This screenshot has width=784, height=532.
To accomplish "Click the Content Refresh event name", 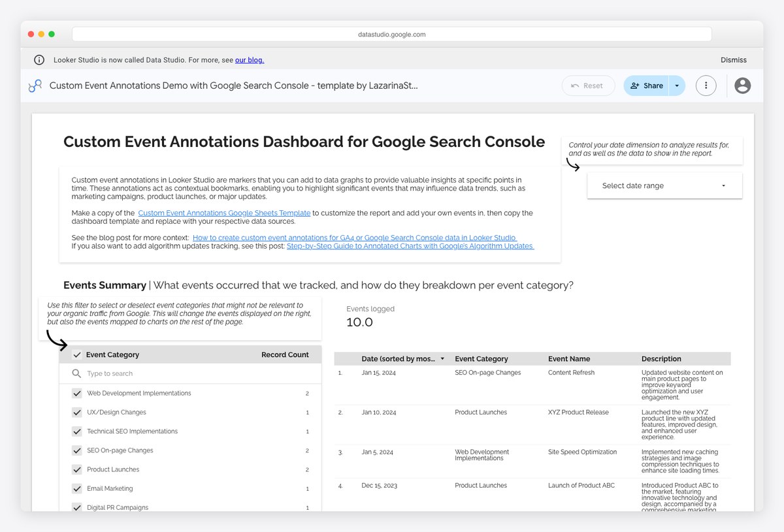I will 572,373.
